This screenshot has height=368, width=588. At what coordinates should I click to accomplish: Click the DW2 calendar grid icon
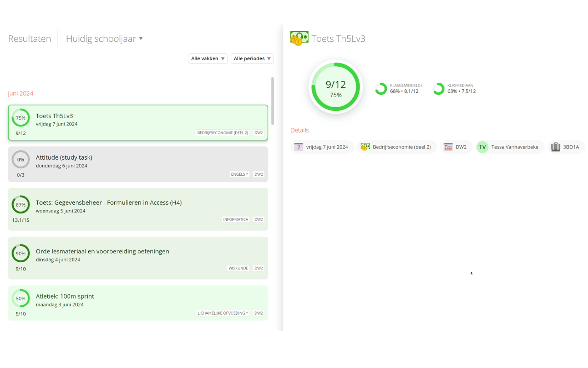(447, 147)
